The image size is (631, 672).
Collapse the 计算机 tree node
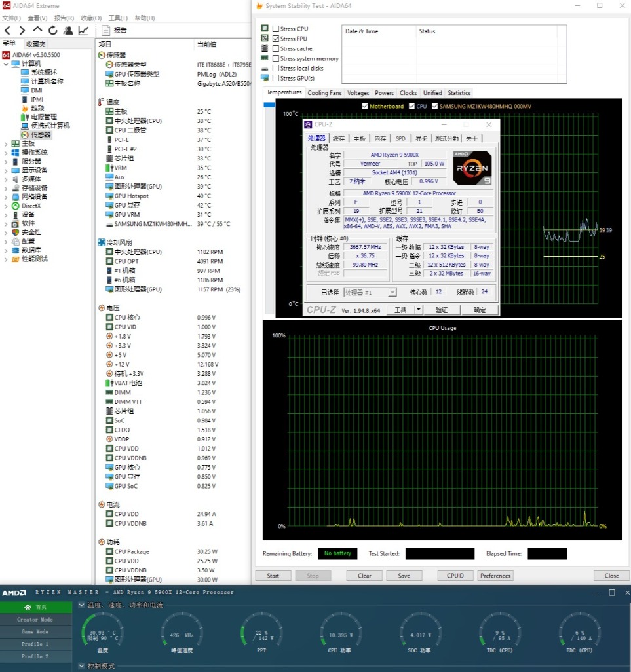click(6, 64)
